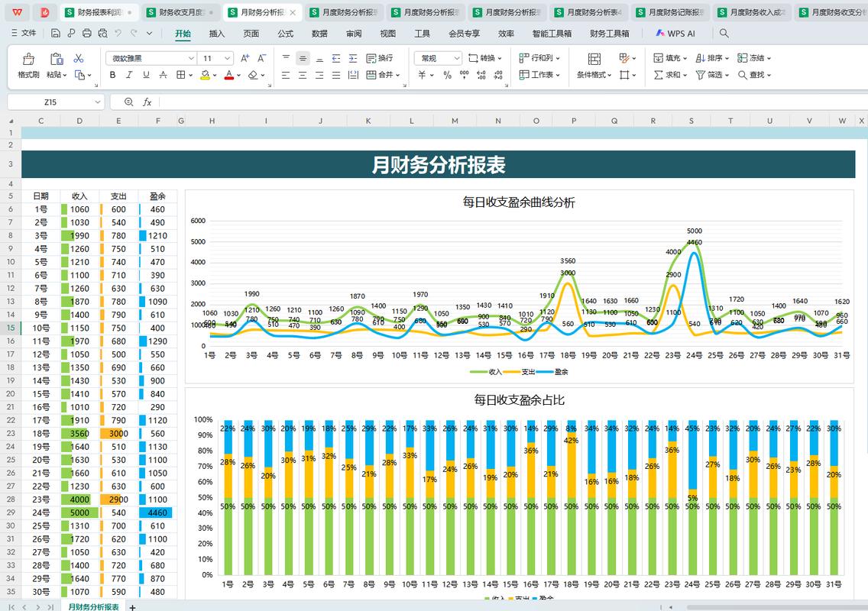Click the Sort (排序) button
The image size is (868, 611).
click(712, 58)
